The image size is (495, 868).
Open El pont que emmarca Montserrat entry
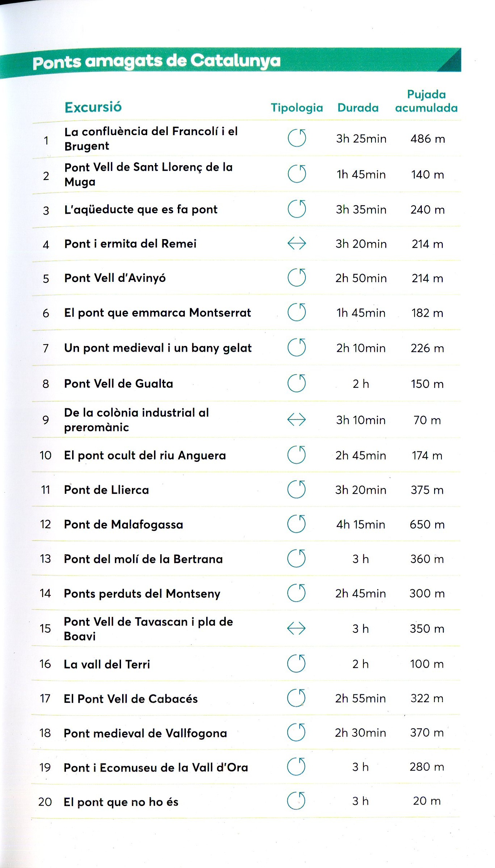point(158,313)
